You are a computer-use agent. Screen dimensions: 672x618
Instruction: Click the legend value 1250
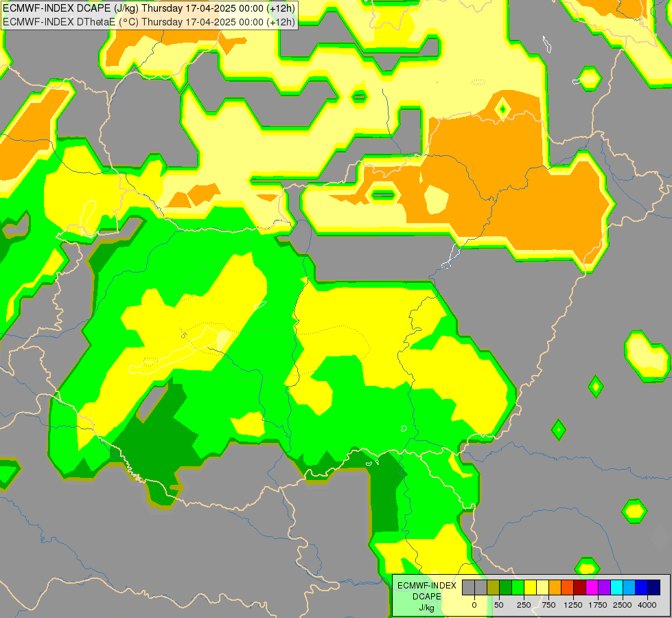pos(573,605)
